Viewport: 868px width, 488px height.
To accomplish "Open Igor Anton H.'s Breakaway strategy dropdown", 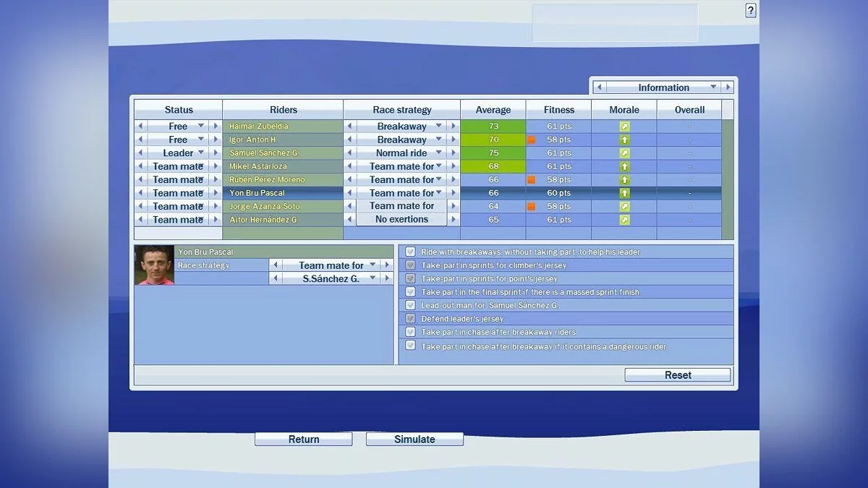I will tap(401, 140).
